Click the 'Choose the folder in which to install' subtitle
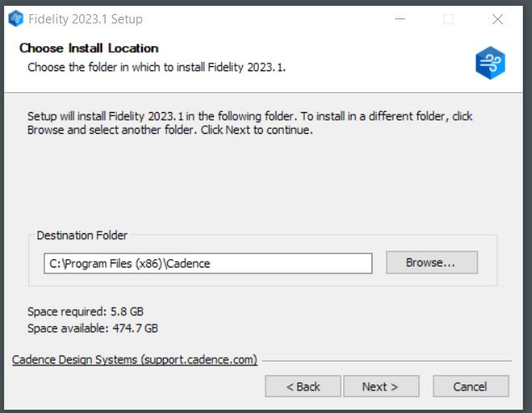Viewport: 532px width, 413px height. pos(156,67)
